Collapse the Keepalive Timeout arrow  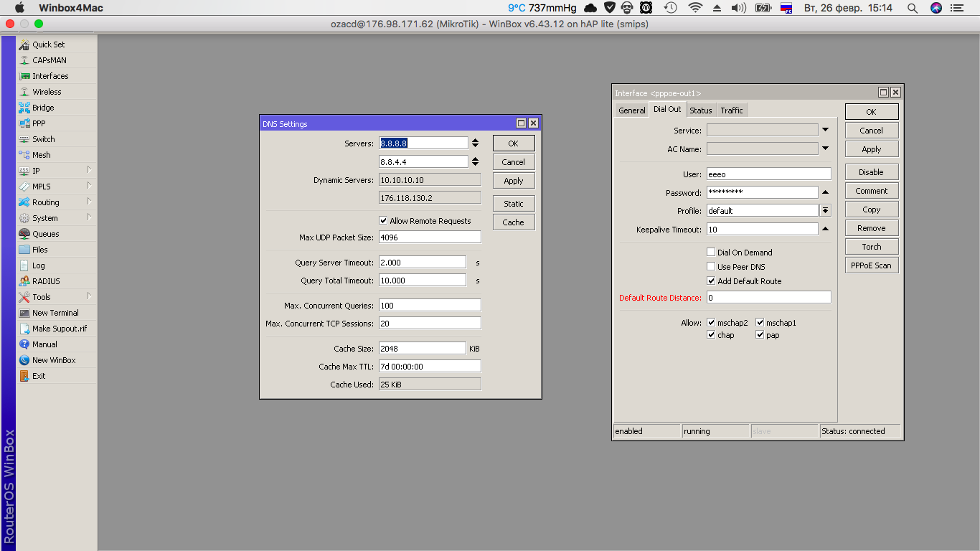[x=826, y=229]
